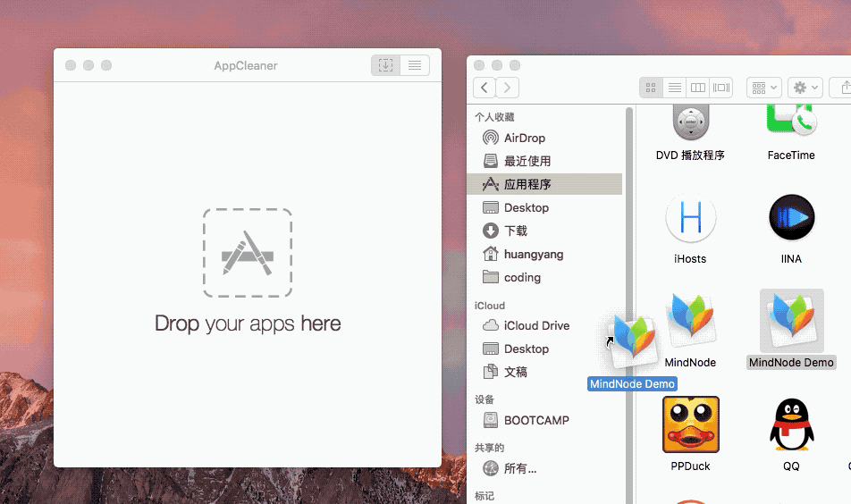Go back in the Finder window
This screenshot has height=504, width=851.
tap(484, 88)
